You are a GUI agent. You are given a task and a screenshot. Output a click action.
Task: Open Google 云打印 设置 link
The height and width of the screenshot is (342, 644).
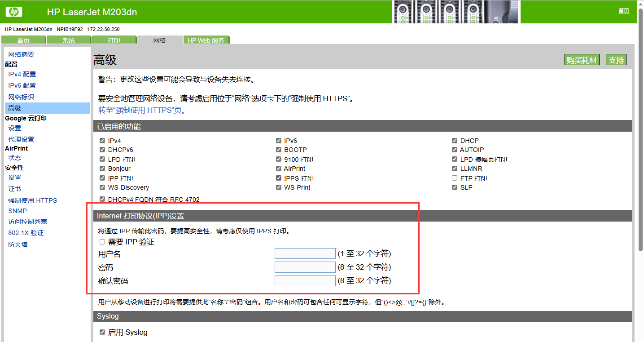(14, 128)
